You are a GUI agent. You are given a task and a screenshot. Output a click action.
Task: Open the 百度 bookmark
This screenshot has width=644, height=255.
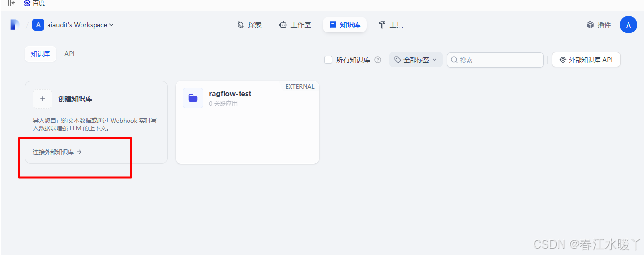pyautogui.click(x=34, y=3)
